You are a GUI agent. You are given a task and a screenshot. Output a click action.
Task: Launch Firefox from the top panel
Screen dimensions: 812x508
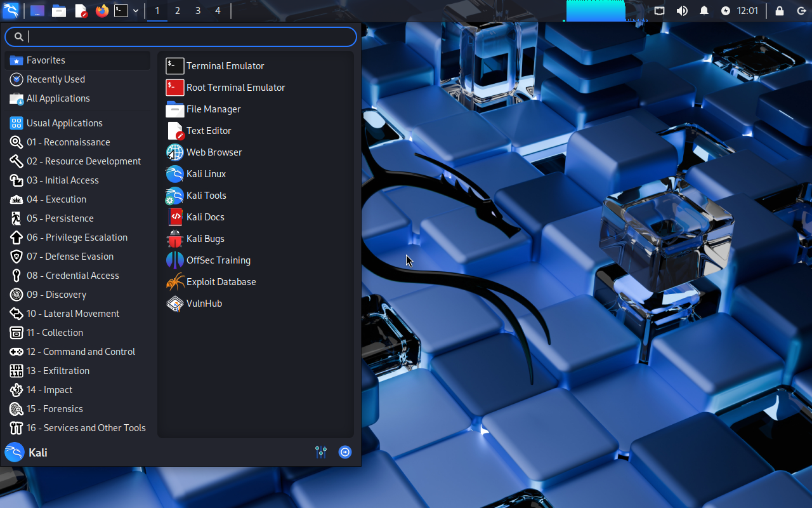pos(102,11)
